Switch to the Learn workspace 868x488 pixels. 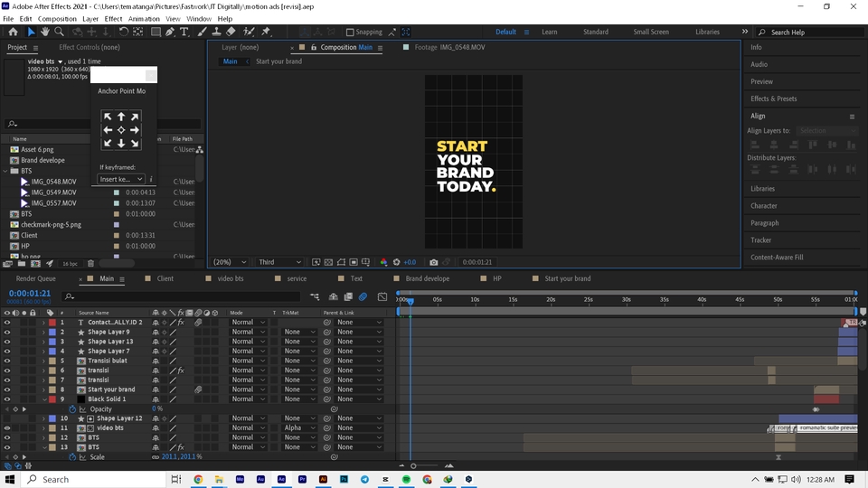pos(549,33)
